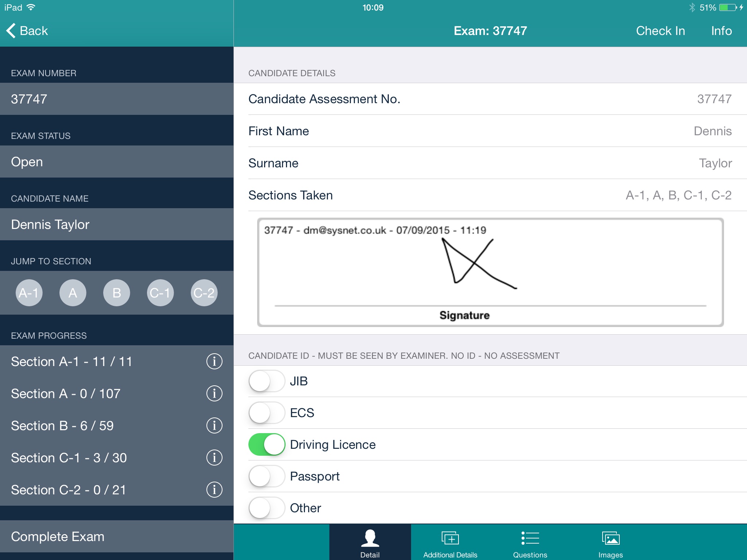Jump to Section C-2
The image size is (747, 560).
click(204, 292)
